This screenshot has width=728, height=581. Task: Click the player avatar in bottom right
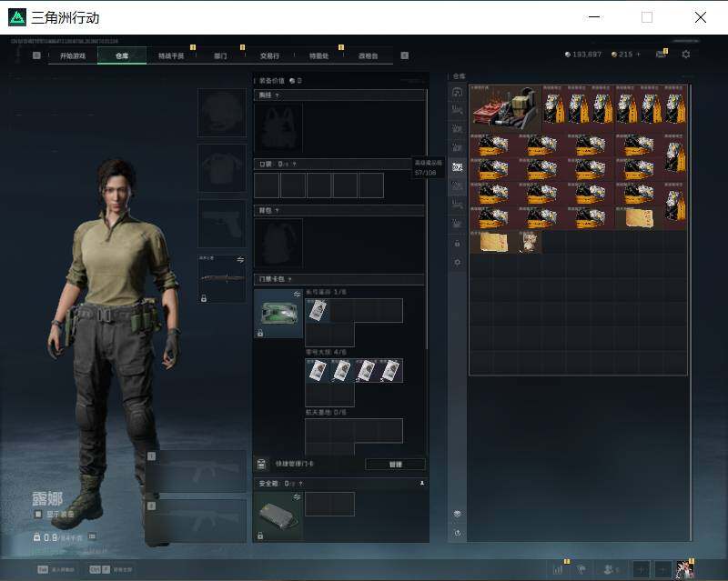coord(684,569)
